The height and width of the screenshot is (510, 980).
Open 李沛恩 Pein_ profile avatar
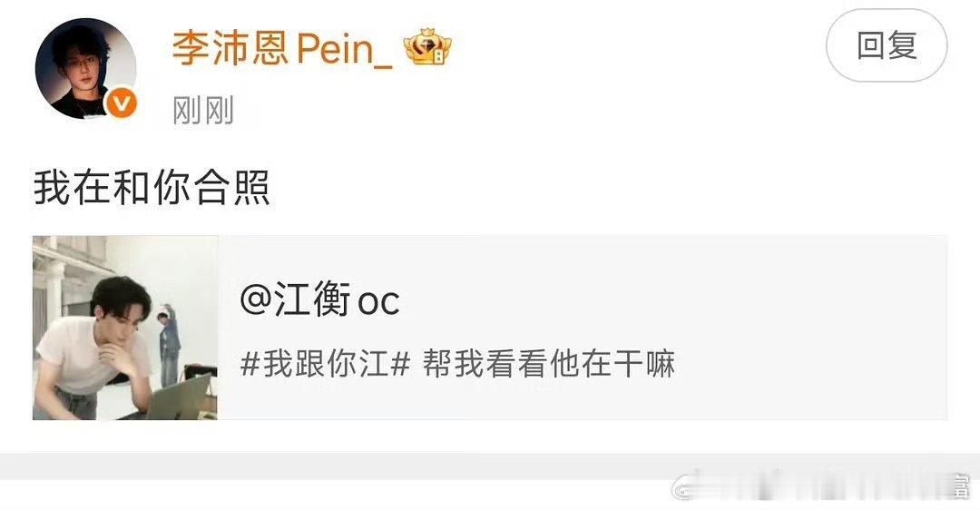coord(86,69)
